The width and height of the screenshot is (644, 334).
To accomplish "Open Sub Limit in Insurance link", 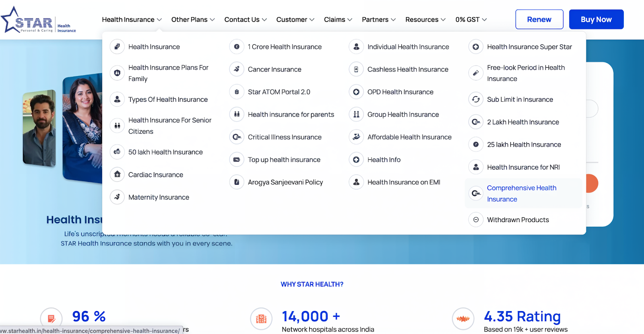I will [x=520, y=99].
